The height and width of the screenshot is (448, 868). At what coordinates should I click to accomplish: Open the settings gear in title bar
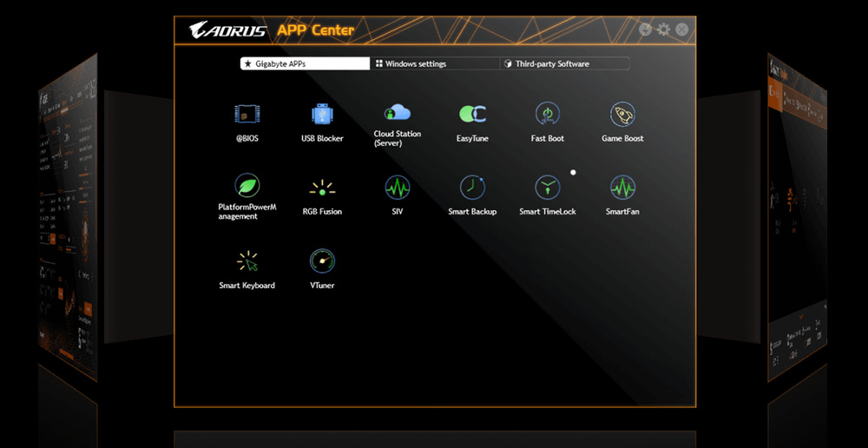click(x=663, y=30)
